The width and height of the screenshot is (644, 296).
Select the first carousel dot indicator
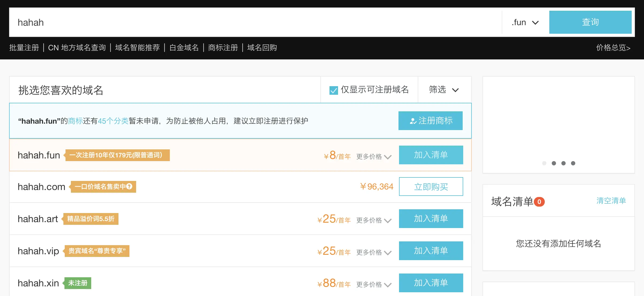[x=544, y=163]
